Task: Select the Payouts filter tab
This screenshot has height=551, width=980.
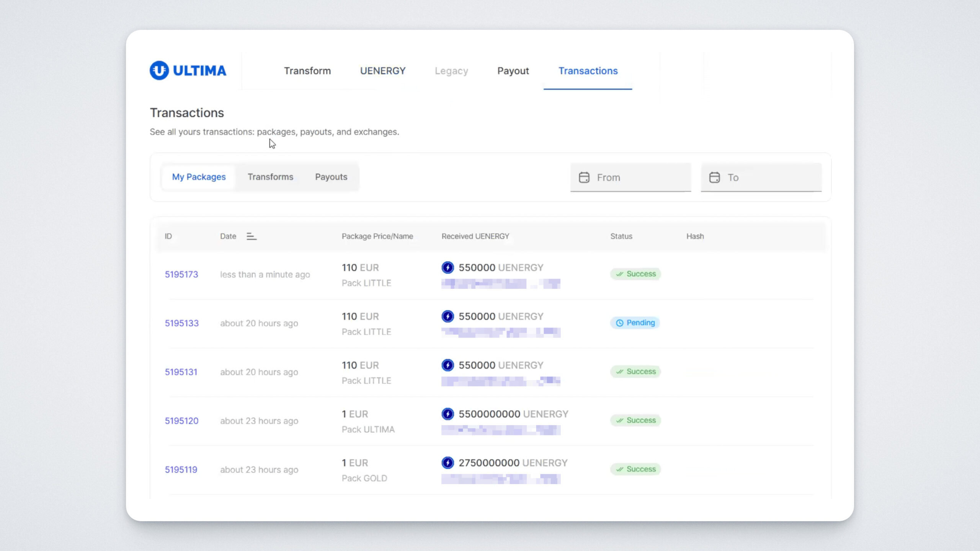Action: [331, 177]
